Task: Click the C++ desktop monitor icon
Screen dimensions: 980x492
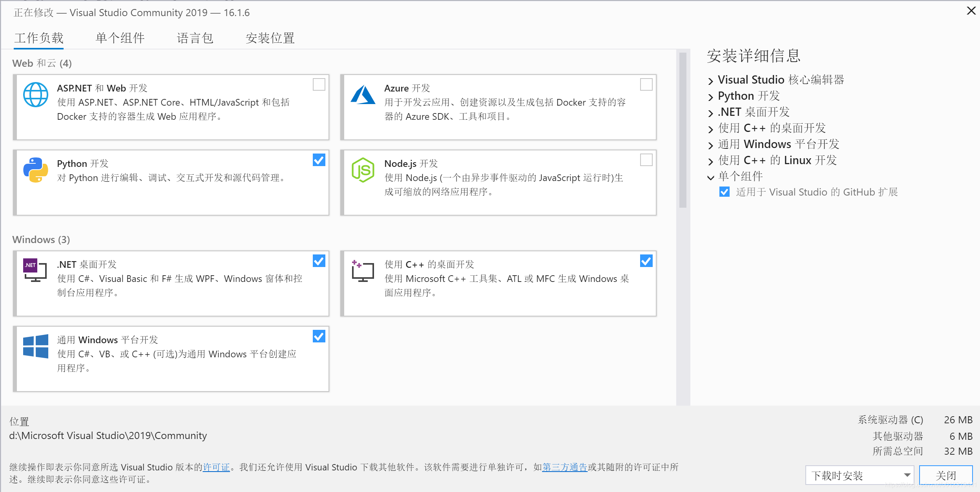Action: pos(363,271)
